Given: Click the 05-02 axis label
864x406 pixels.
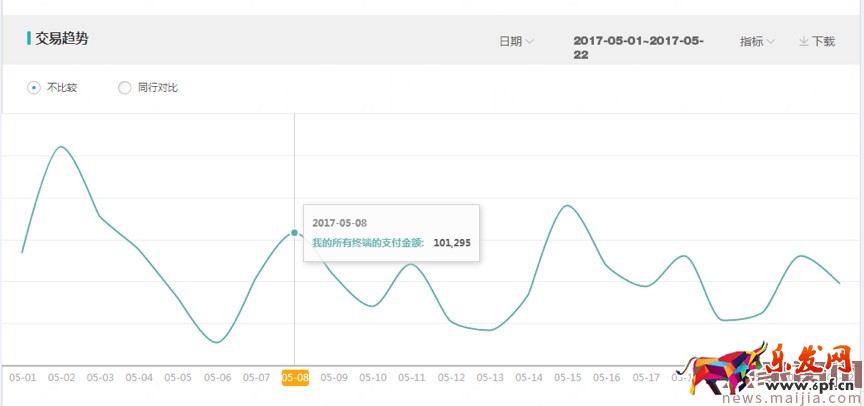Looking at the screenshot, I should pos(62,377).
